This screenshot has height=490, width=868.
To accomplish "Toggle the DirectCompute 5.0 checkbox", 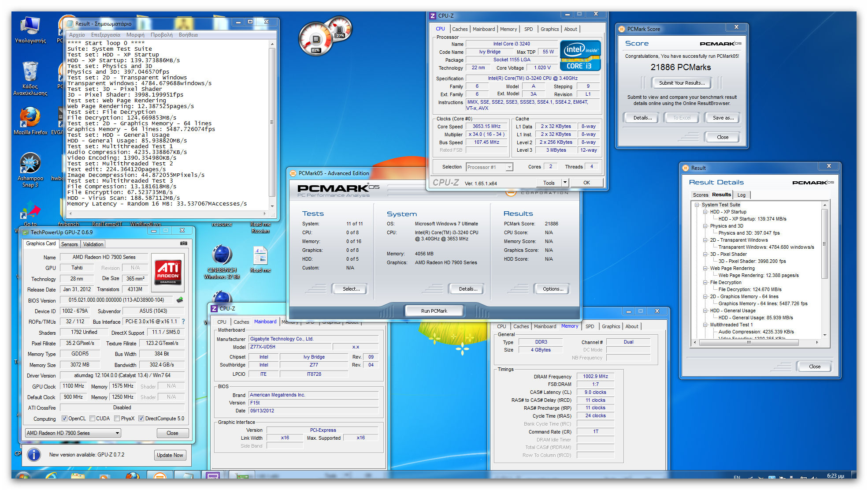I will (141, 419).
